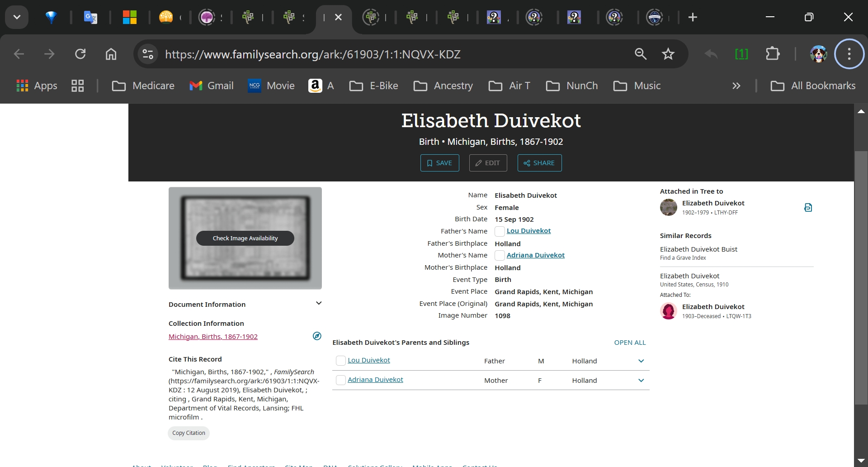The image size is (868, 467).
Task: Click the save-record icon next to Elizabeth Duivekot
Action: click(x=808, y=207)
